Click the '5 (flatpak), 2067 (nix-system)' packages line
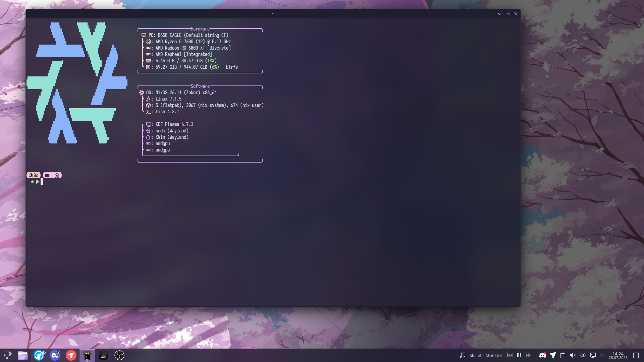This screenshot has width=644, height=362. coord(205,105)
